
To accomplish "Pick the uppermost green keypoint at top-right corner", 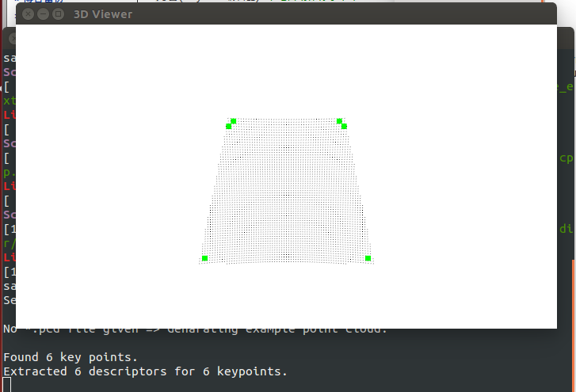I will point(339,121).
